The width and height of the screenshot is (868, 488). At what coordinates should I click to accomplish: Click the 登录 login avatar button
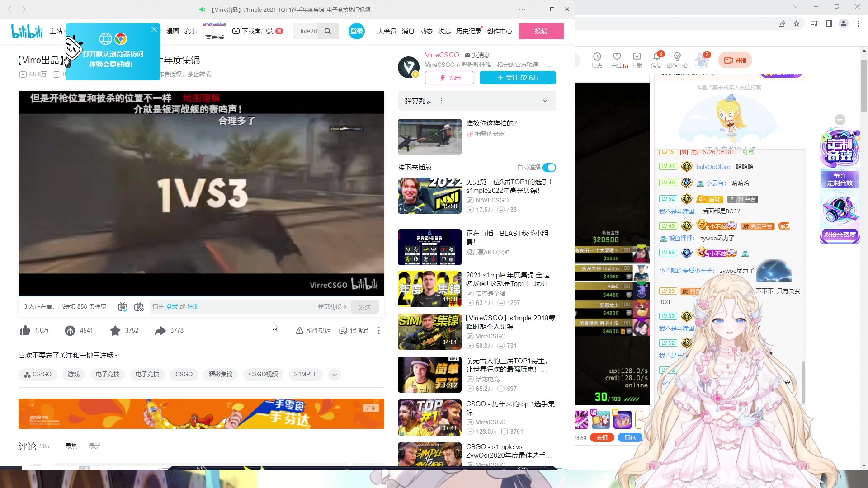click(x=357, y=31)
